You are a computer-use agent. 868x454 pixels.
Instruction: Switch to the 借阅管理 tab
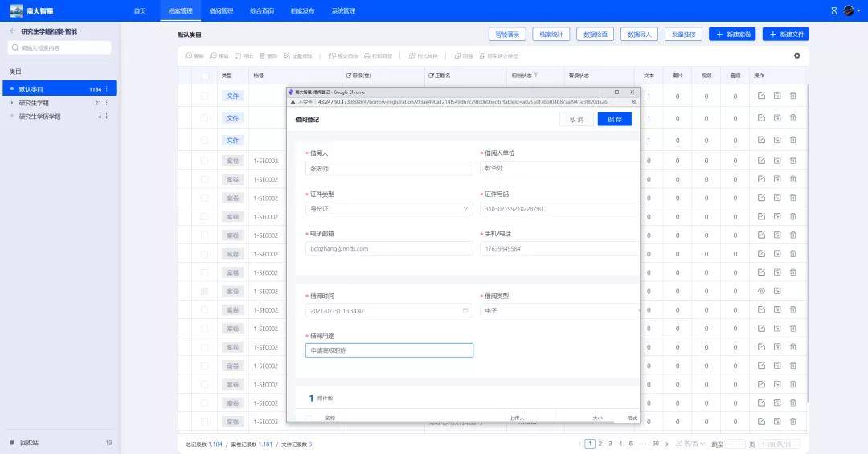click(220, 11)
